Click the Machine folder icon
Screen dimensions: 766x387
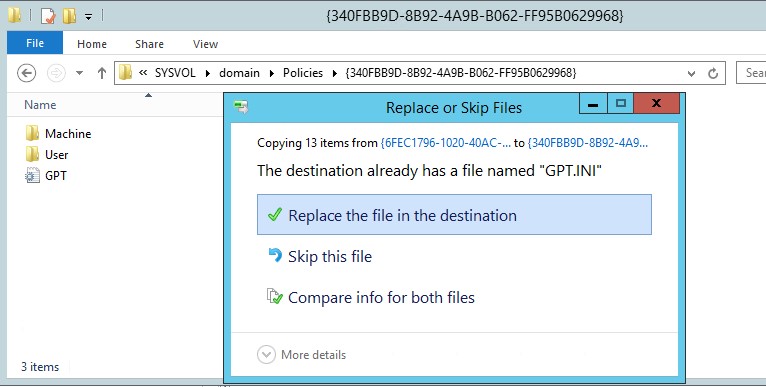(32, 133)
